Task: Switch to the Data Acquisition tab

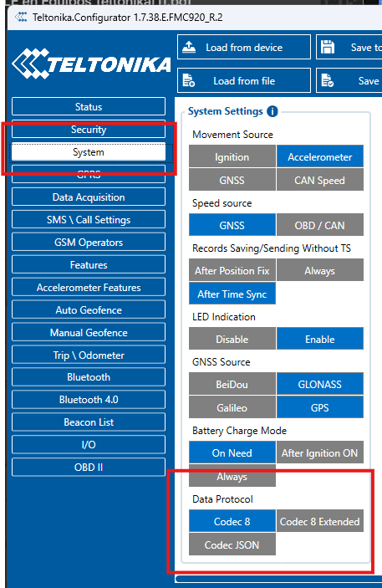Action: [89, 197]
